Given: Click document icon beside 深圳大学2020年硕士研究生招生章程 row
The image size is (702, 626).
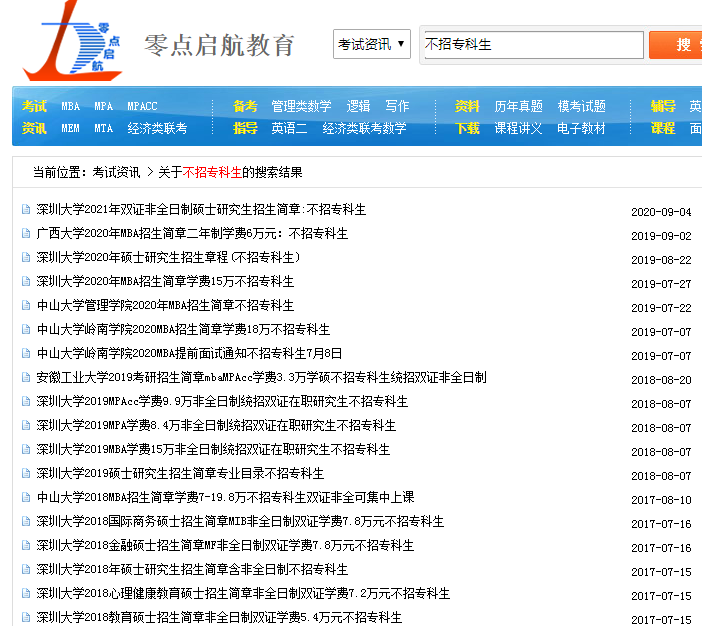Looking at the screenshot, I should point(26,257).
